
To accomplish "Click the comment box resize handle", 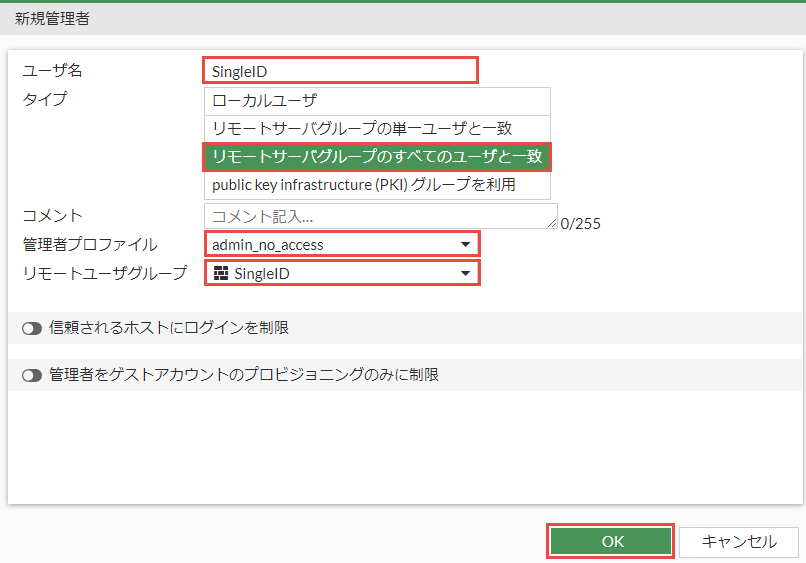I will point(552,224).
